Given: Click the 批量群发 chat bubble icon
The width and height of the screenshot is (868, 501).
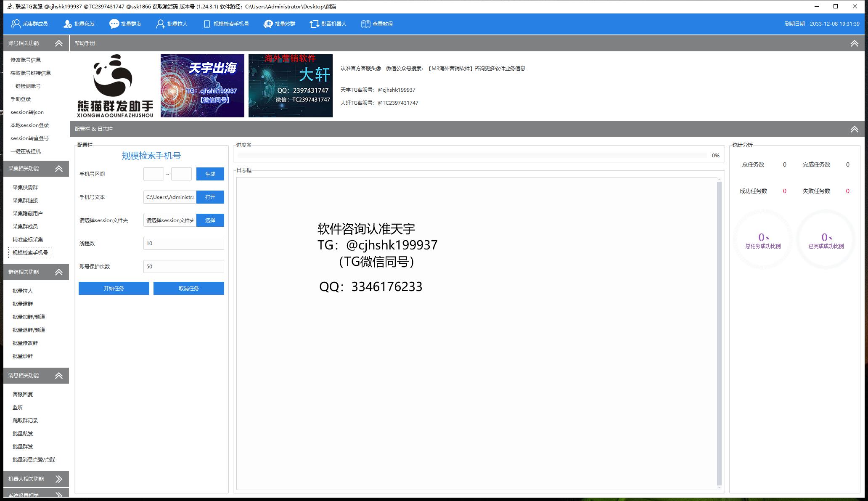Looking at the screenshot, I should [114, 24].
